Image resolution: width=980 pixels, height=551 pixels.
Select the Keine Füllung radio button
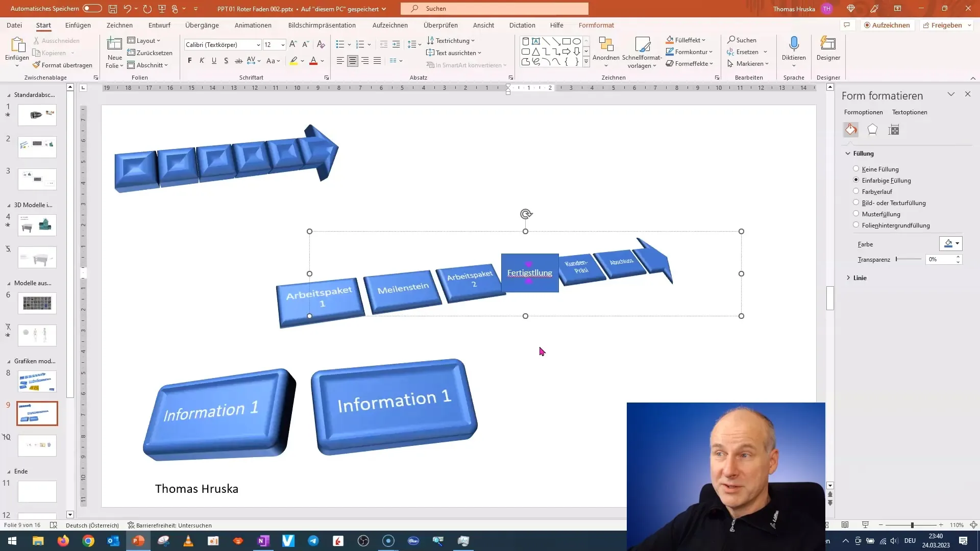[855, 169]
